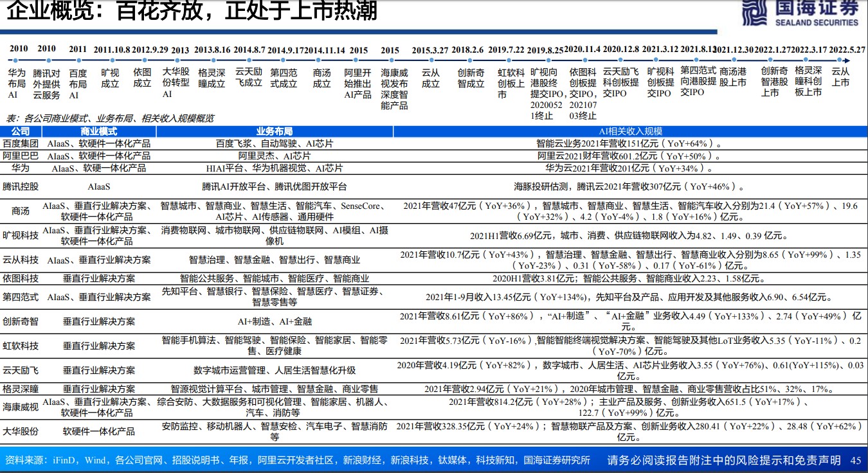Select the 旷视科技 company cell in table
This screenshot has height=473, width=868.
[21, 235]
